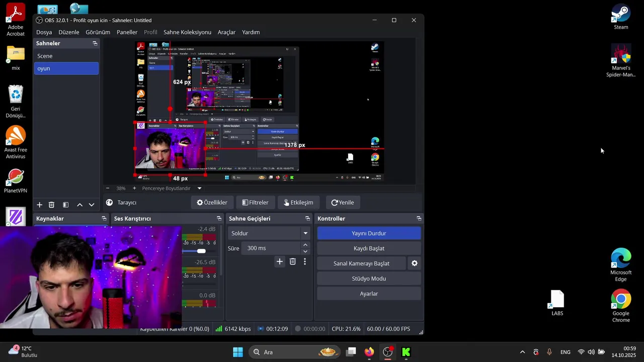Click the 300 ms duration field

(271, 248)
